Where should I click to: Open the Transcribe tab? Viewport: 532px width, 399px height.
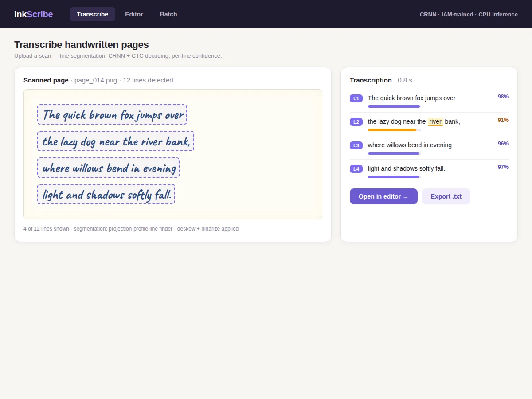92,14
